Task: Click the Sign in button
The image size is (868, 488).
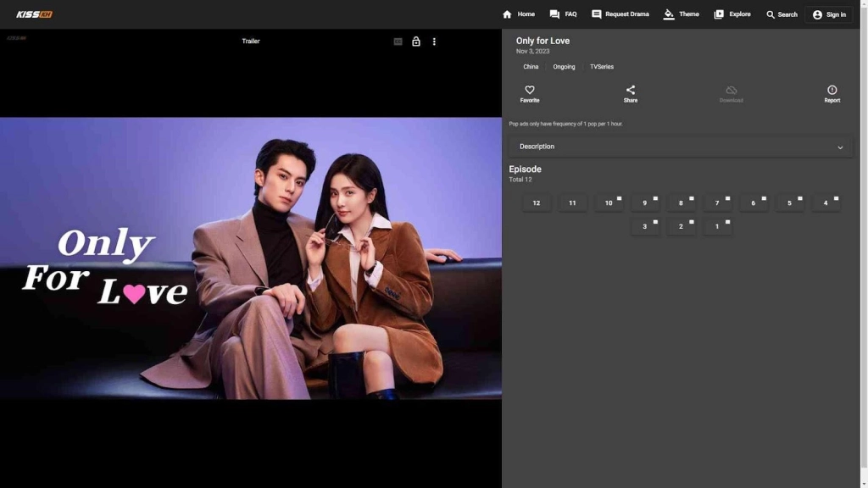Action: coord(829,14)
